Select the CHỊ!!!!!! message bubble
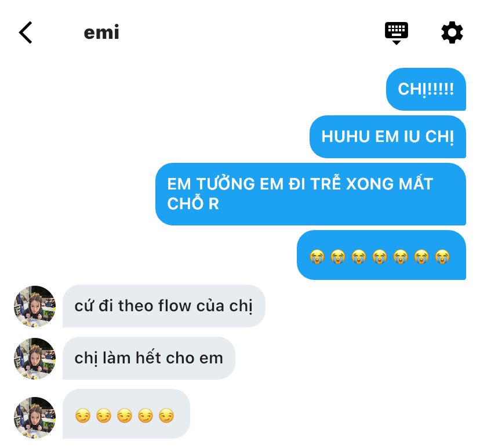This screenshot has height=448, width=480. (426, 89)
